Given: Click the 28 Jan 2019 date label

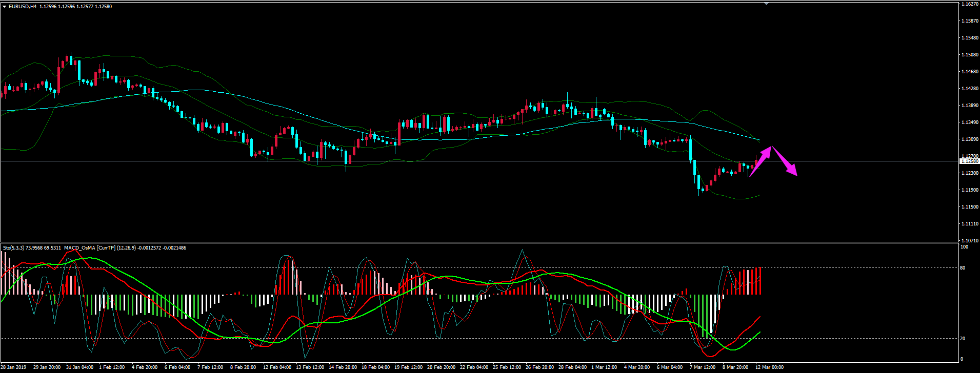Looking at the screenshot, I should click(x=14, y=367).
